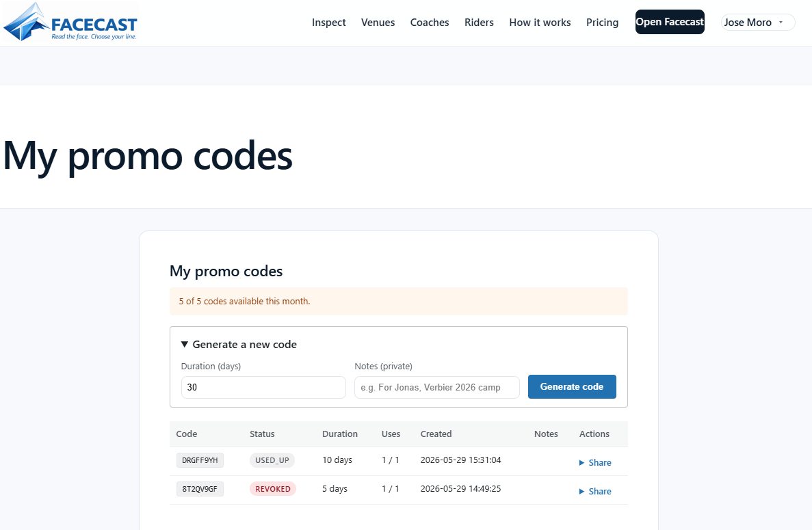Click the 5 days duration cell
This screenshot has width=812, height=530.
[335, 488]
